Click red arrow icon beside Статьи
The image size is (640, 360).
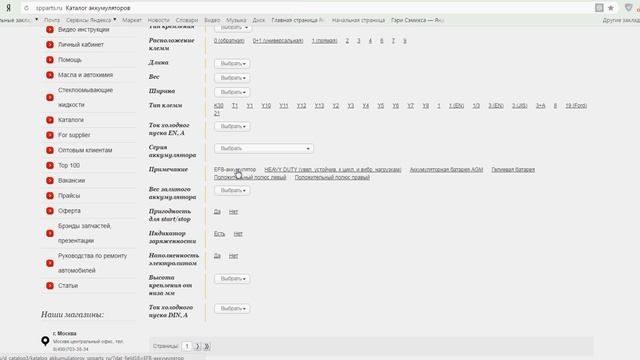(50, 286)
